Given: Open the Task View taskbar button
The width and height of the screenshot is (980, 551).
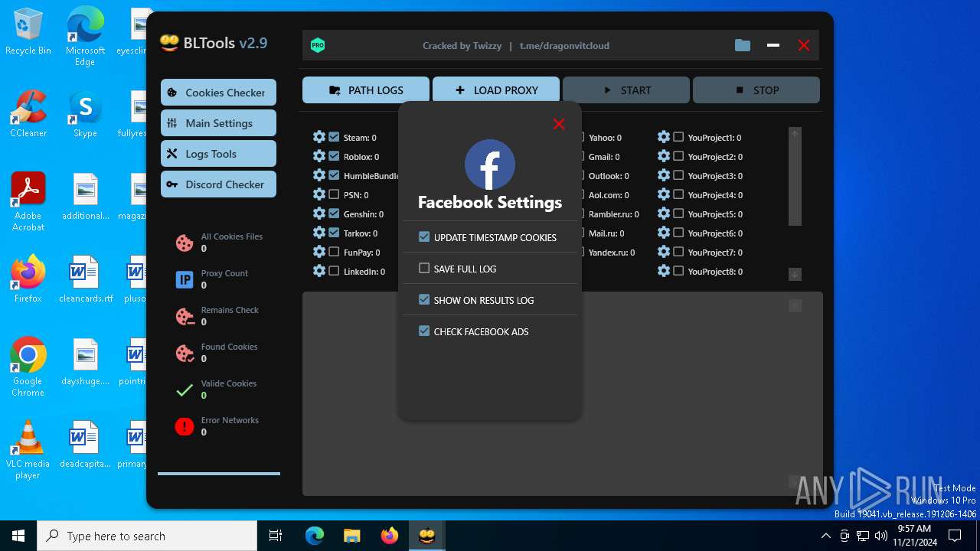Looking at the screenshot, I should (276, 536).
